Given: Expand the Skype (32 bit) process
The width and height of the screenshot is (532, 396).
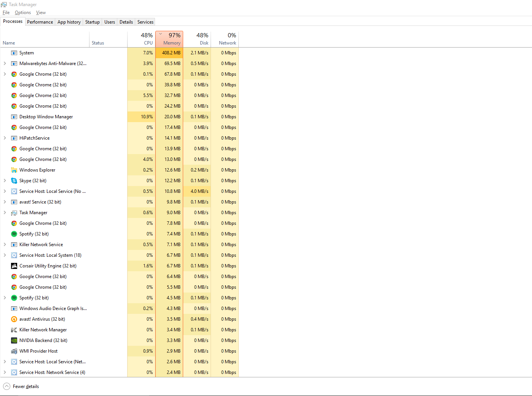Looking at the screenshot, I should (5, 181).
